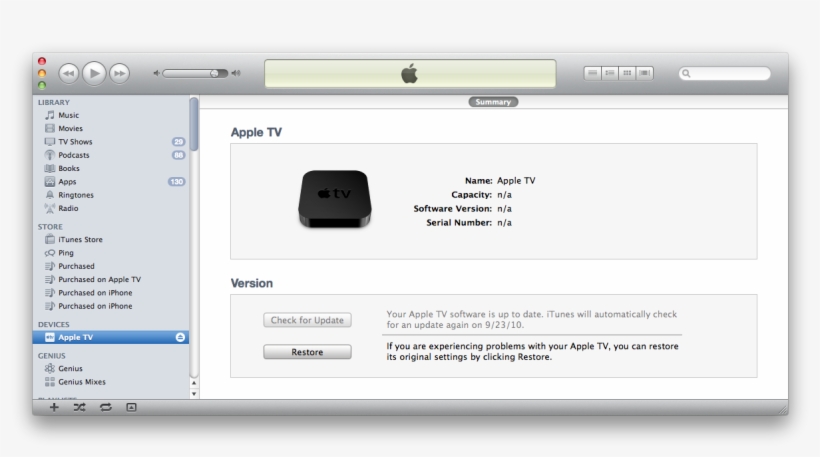The height and width of the screenshot is (457, 820).
Task: Start playback with the Play button
Action: click(94, 73)
